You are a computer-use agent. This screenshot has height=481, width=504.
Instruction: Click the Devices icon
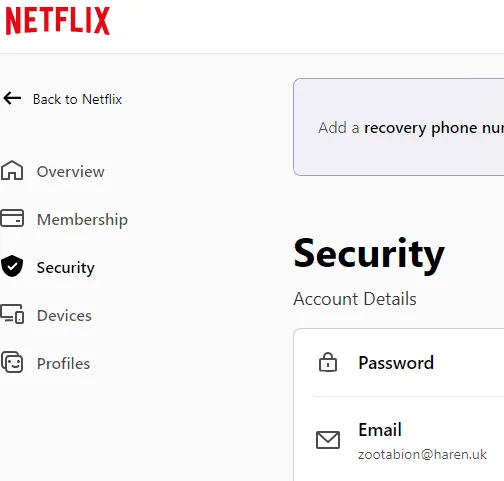(x=12, y=314)
